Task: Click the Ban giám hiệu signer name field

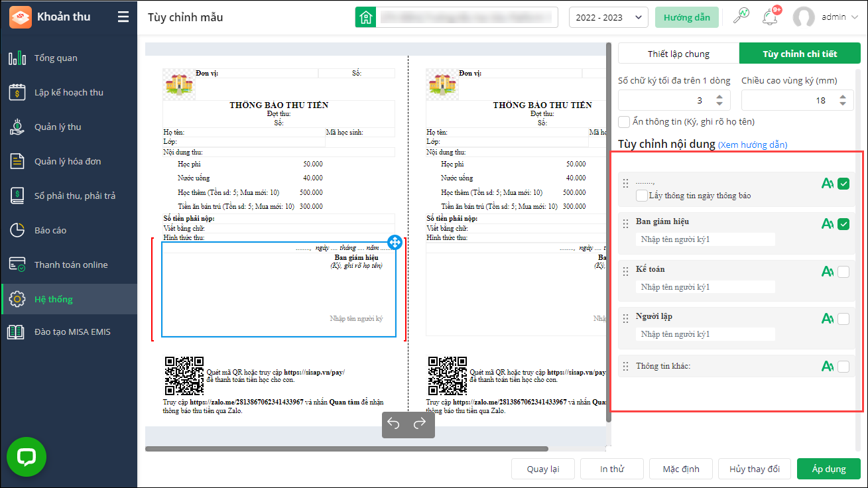Action: point(705,239)
